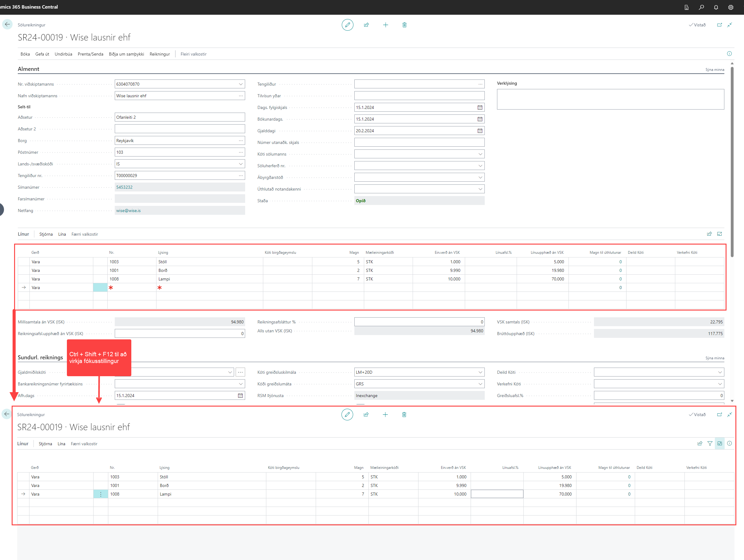744x560 pixels.
Task: Open the settings gear in top bar
Action: click(x=731, y=7)
